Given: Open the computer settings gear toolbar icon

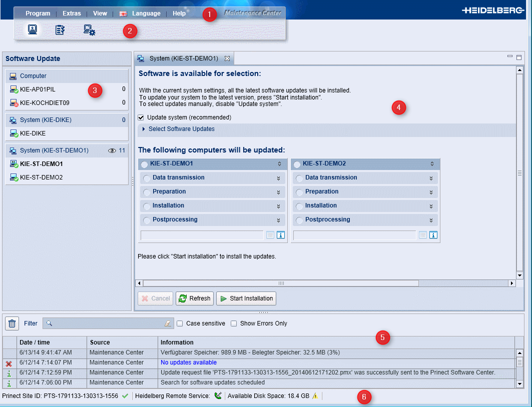Looking at the screenshot, I should 90,30.
